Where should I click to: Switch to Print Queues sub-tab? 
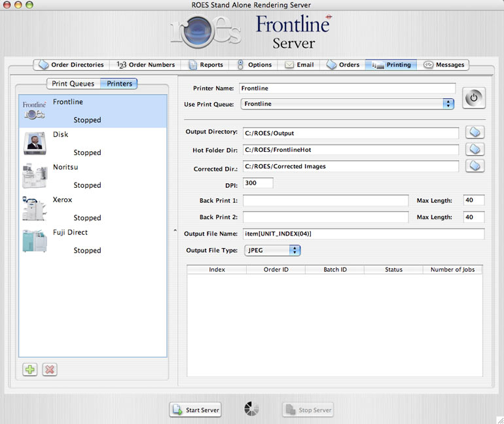(x=73, y=84)
